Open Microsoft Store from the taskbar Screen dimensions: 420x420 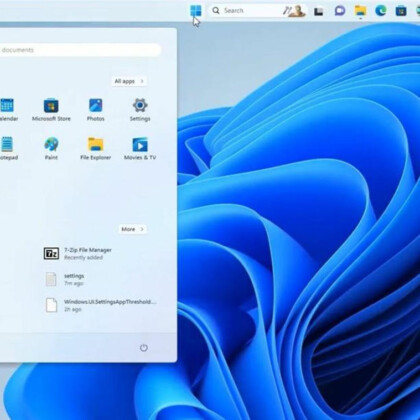[x=401, y=11]
